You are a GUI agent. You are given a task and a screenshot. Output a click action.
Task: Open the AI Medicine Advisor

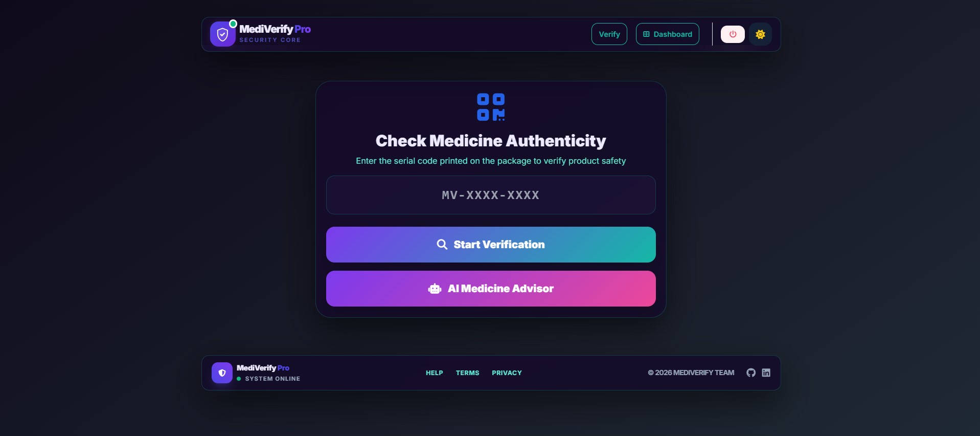(491, 289)
